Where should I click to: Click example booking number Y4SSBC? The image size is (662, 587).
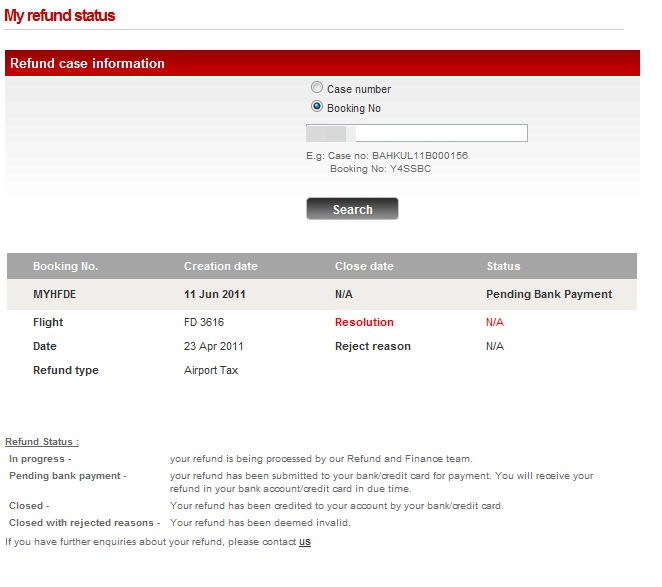tap(410, 169)
